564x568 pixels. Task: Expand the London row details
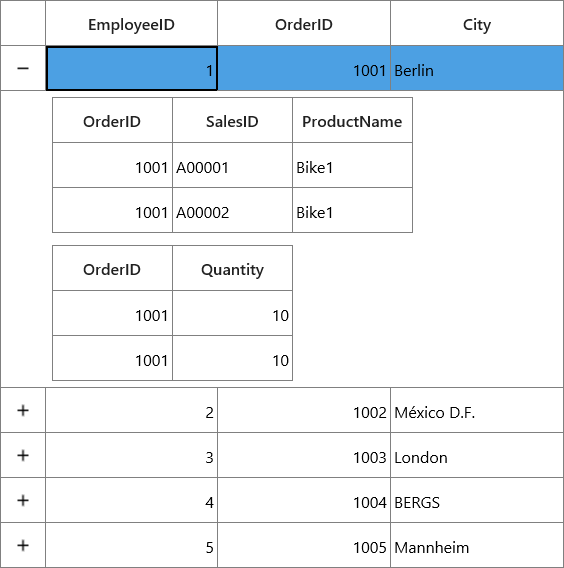coord(23,455)
